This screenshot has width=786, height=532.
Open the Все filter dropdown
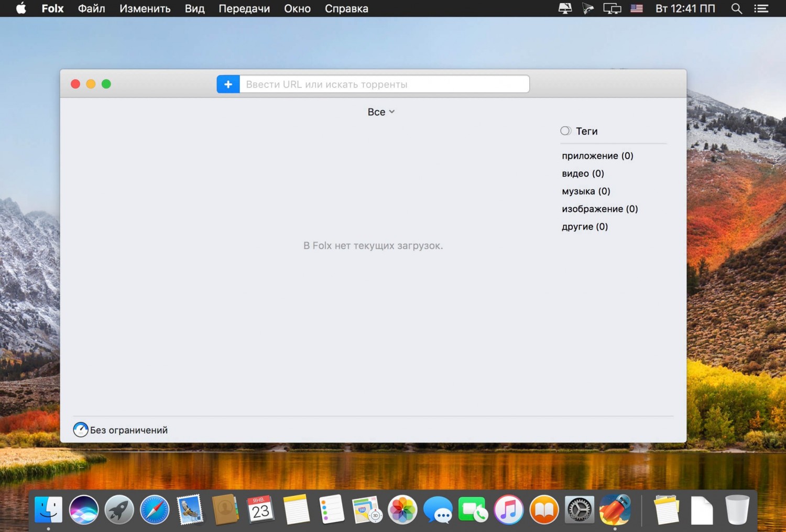click(x=381, y=112)
